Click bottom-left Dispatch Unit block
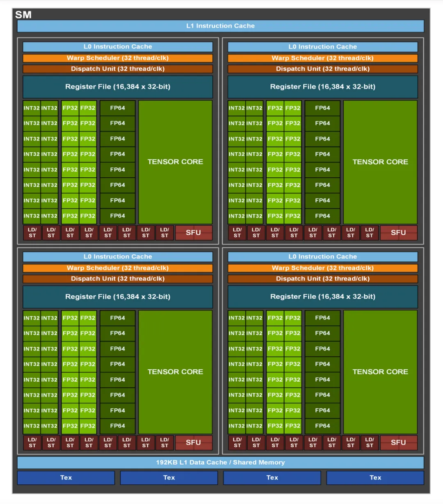This screenshot has height=504, width=443. 118,279
